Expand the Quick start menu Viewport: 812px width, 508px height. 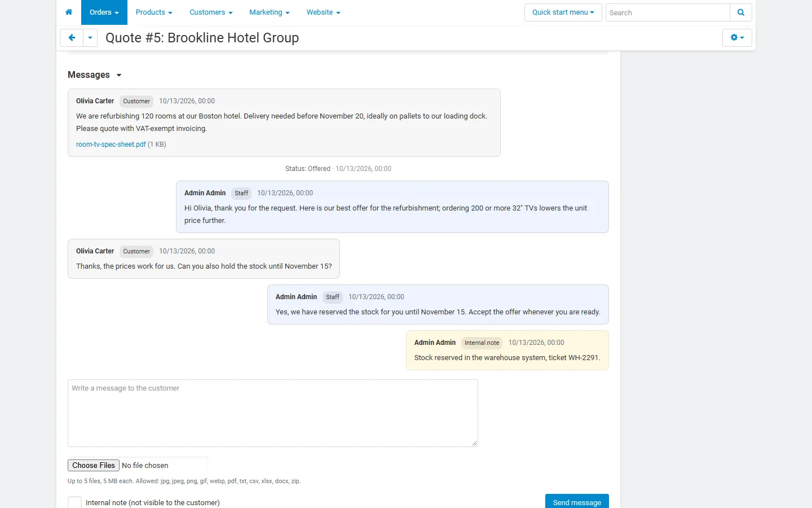(563, 12)
